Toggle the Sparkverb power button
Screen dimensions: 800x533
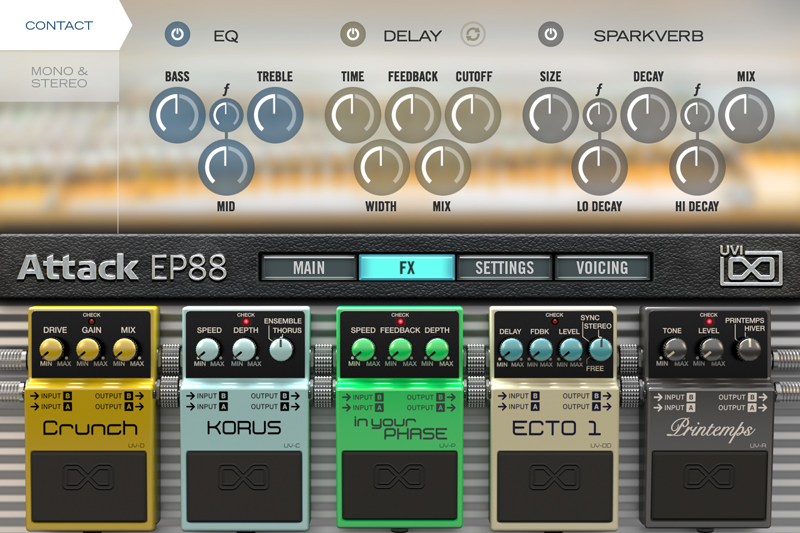(x=551, y=35)
